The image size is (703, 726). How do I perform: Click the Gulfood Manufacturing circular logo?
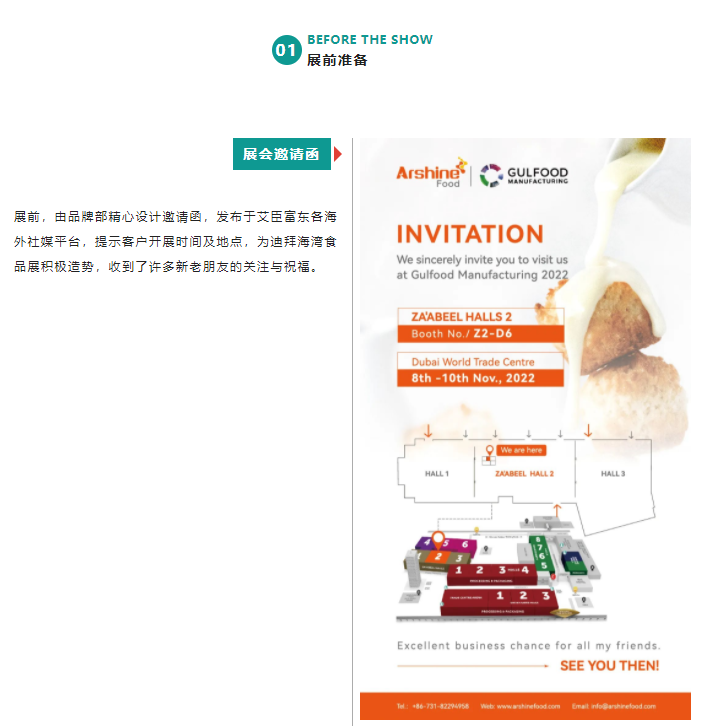tap(491, 175)
